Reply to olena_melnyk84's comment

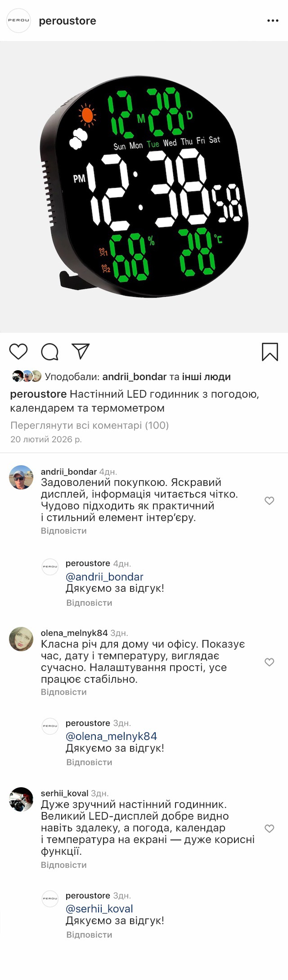(64, 692)
